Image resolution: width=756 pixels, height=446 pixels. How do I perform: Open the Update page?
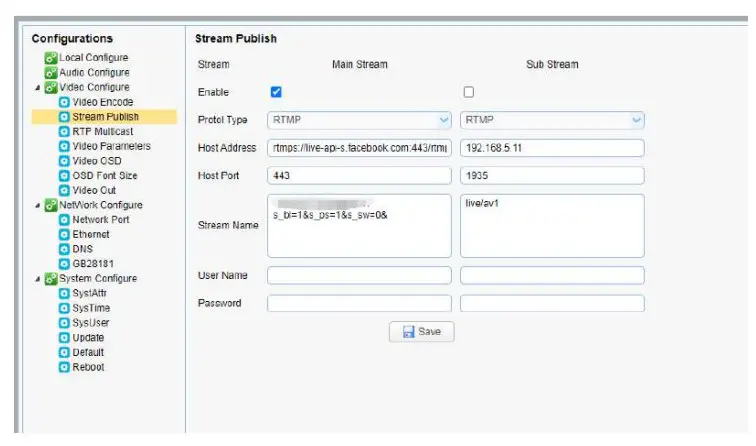point(88,338)
